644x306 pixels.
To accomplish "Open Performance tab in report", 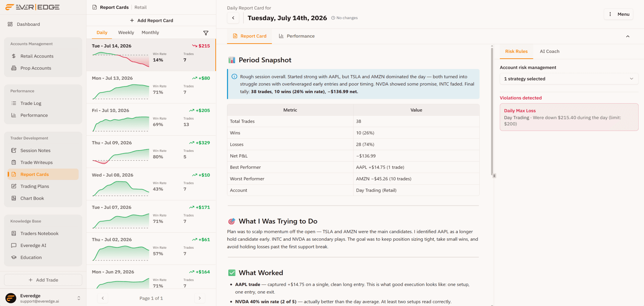I will (x=297, y=36).
